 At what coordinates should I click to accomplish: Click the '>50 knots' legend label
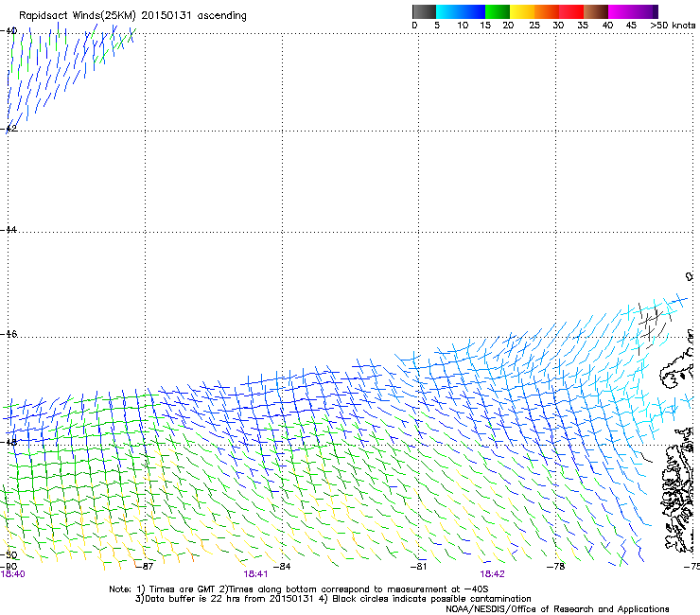click(673, 26)
